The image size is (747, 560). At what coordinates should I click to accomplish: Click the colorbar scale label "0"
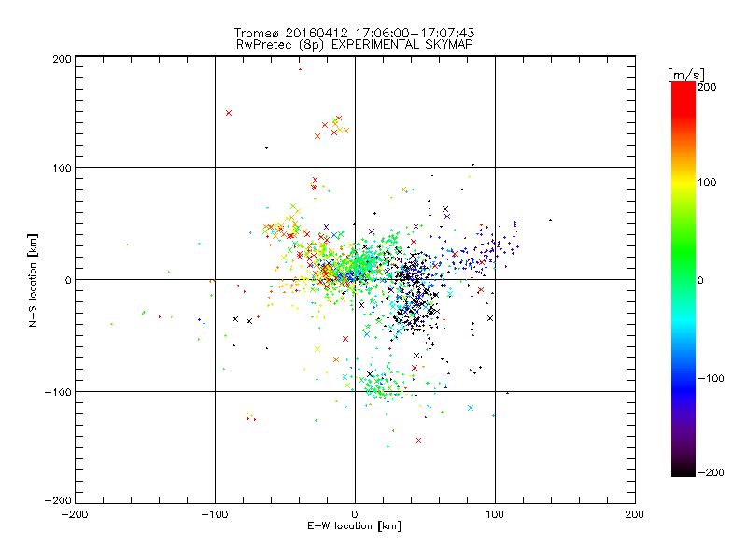701,280
